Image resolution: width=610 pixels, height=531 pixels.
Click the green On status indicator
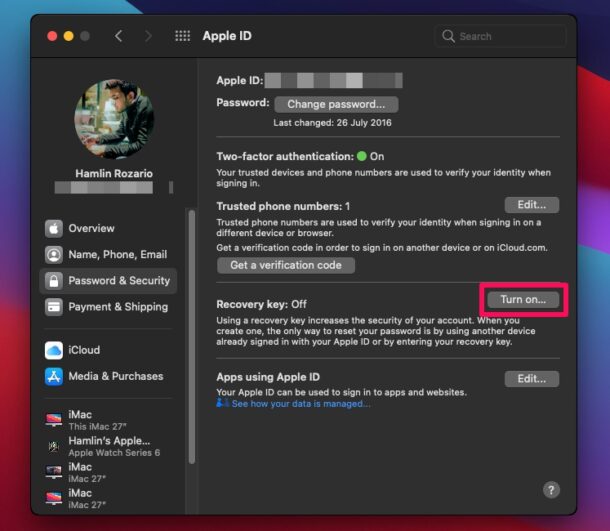[362, 156]
